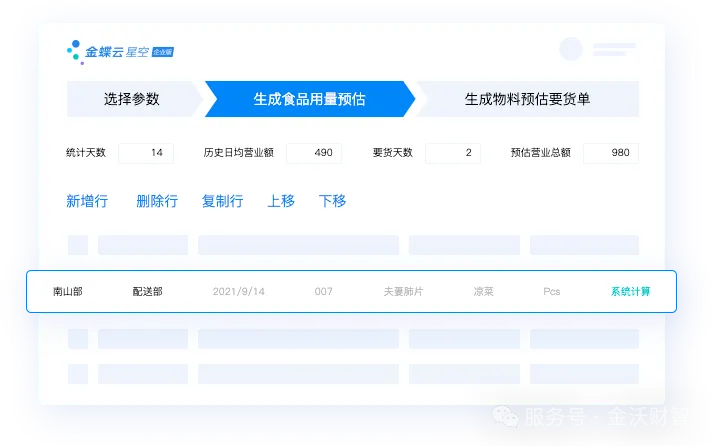Click the 预估营业总额 label
The height and width of the screenshot is (446, 713).
(x=541, y=153)
